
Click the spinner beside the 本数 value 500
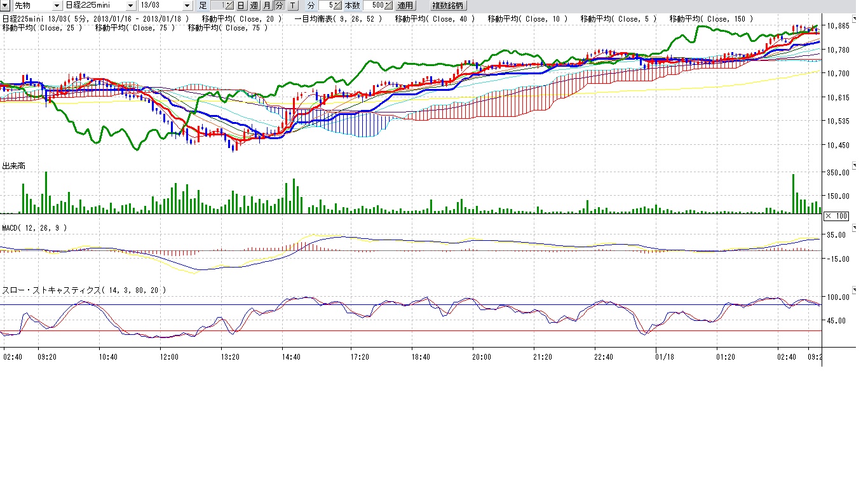(x=388, y=5)
